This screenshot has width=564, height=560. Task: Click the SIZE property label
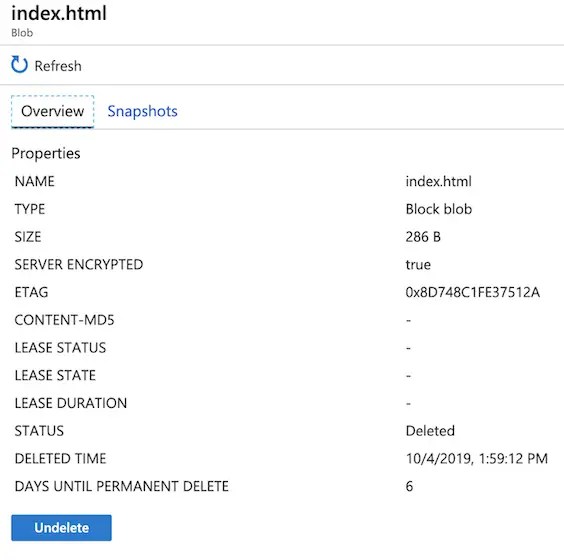28,237
